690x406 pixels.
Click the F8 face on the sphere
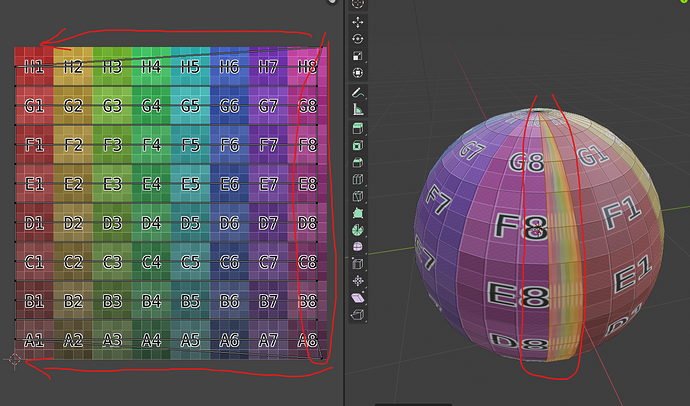(521, 229)
